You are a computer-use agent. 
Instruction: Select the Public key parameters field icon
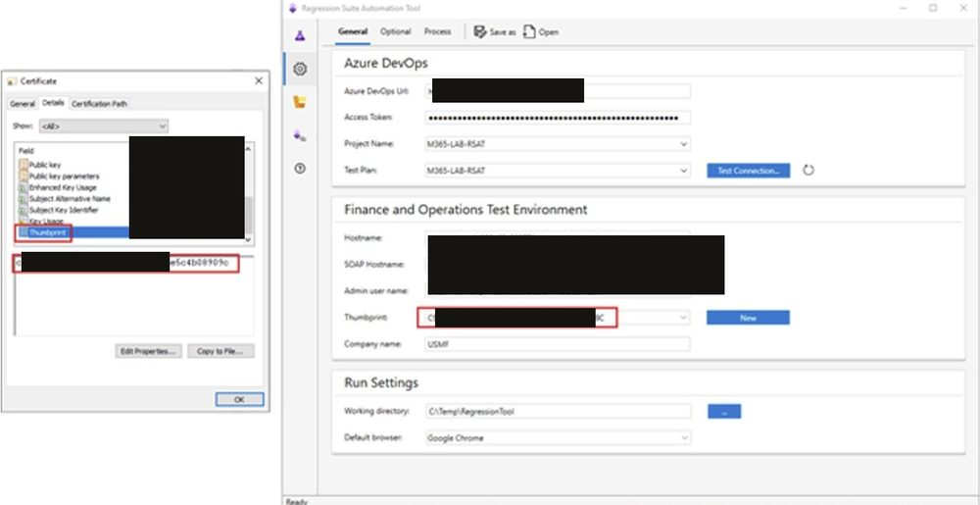click(24, 177)
